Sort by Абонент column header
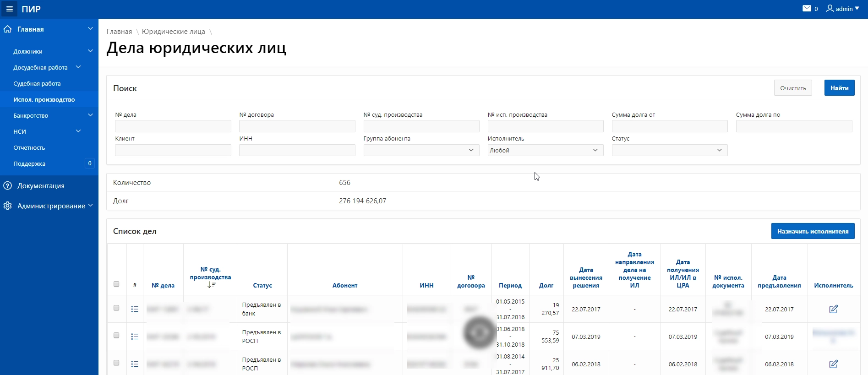868x375 pixels. (x=345, y=285)
